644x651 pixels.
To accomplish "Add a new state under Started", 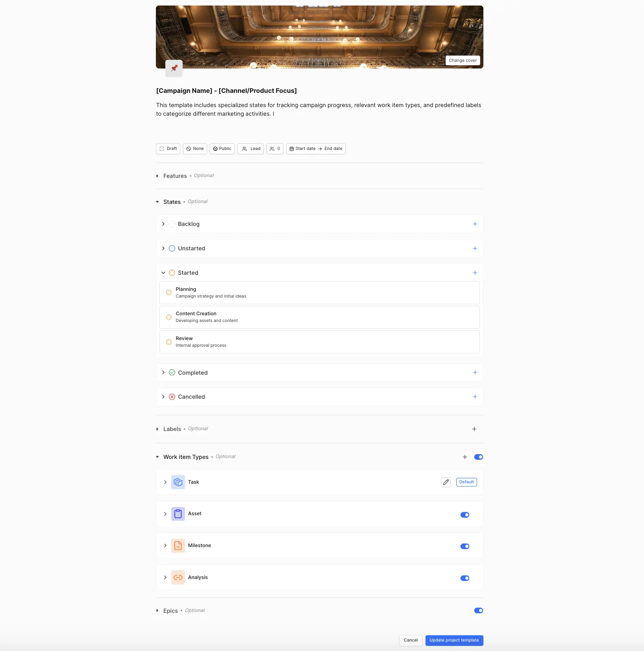I will [x=475, y=273].
